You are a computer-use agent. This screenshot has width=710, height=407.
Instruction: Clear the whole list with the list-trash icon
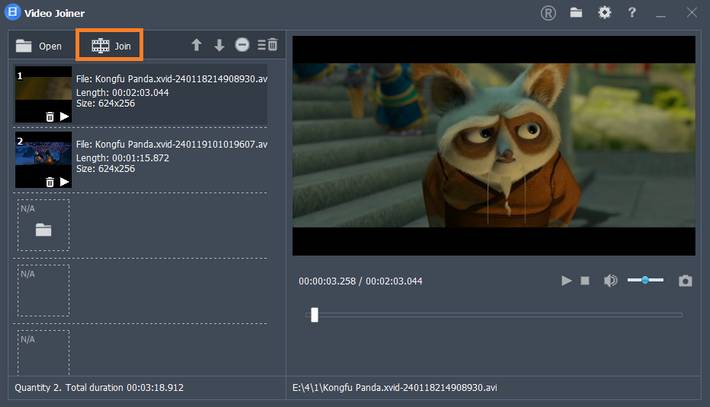pos(268,44)
